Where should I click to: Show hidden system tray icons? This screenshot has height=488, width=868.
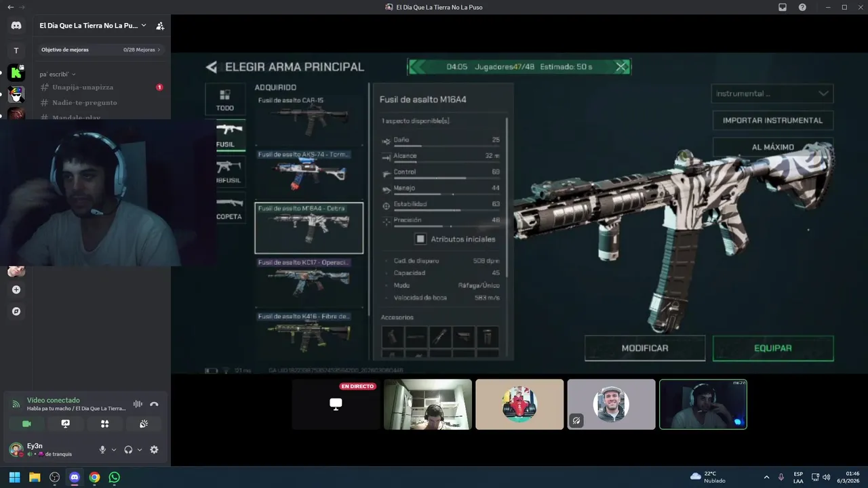point(766,477)
